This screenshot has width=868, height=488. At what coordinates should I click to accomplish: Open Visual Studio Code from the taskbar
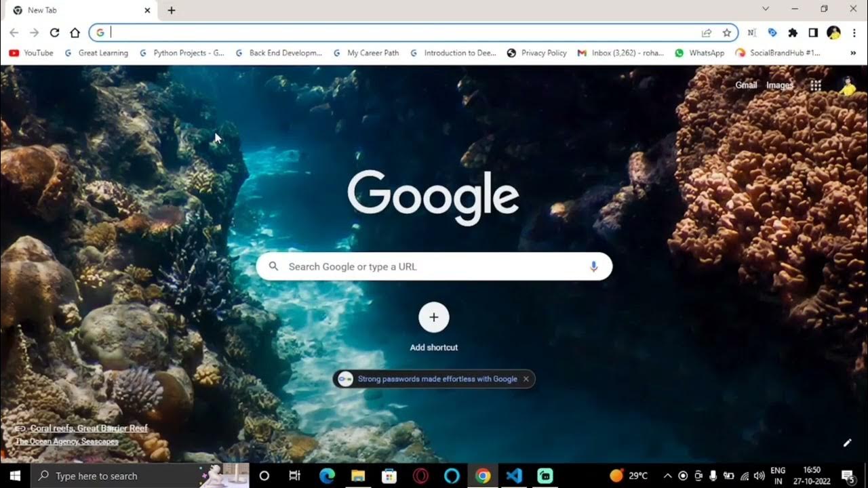click(514, 476)
